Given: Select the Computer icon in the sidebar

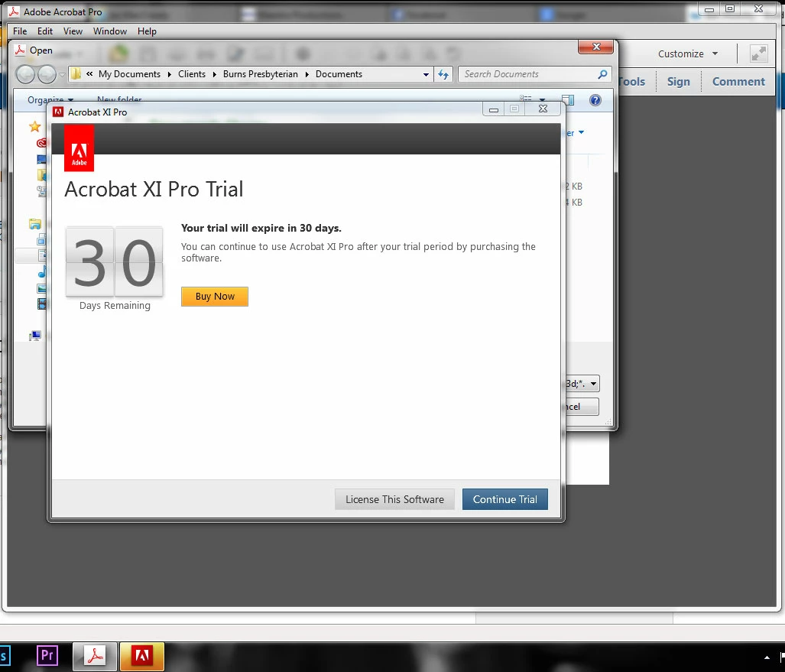Looking at the screenshot, I should pyautogui.click(x=35, y=336).
